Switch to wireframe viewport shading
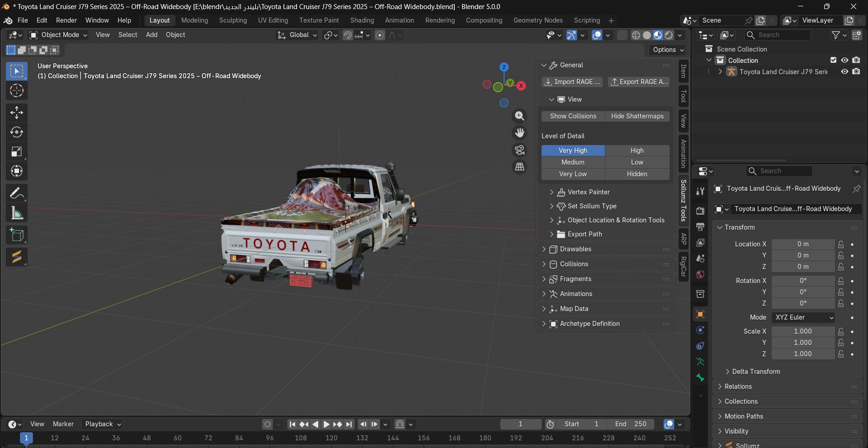868x448 pixels. pos(636,35)
